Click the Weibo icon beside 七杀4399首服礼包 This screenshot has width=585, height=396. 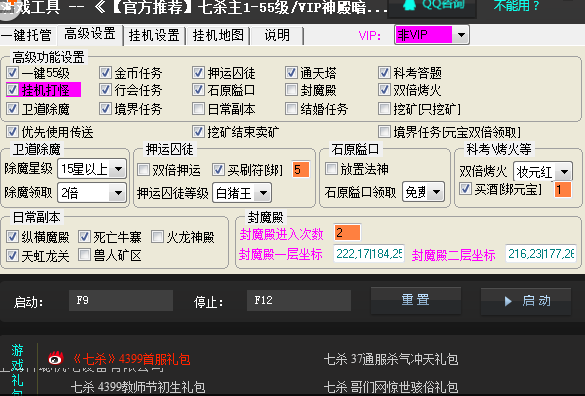[x=56, y=359]
